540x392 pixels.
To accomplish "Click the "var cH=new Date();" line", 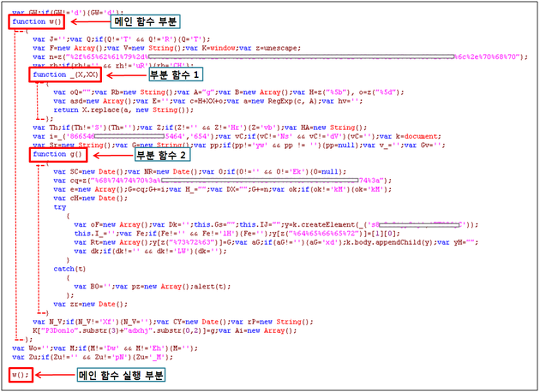I will pyautogui.click(x=90, y=198).
